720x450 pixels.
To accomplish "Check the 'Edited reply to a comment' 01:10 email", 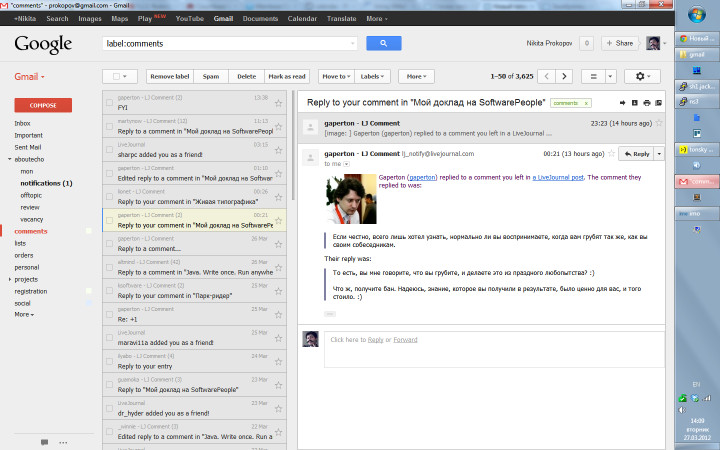I will 109,173.
